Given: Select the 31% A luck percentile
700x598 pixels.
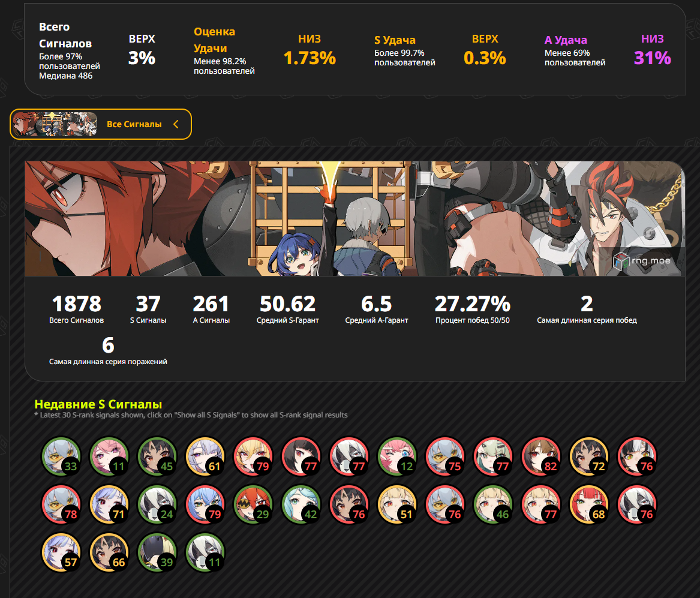Looking at the screenshot, I should [652, 58].
